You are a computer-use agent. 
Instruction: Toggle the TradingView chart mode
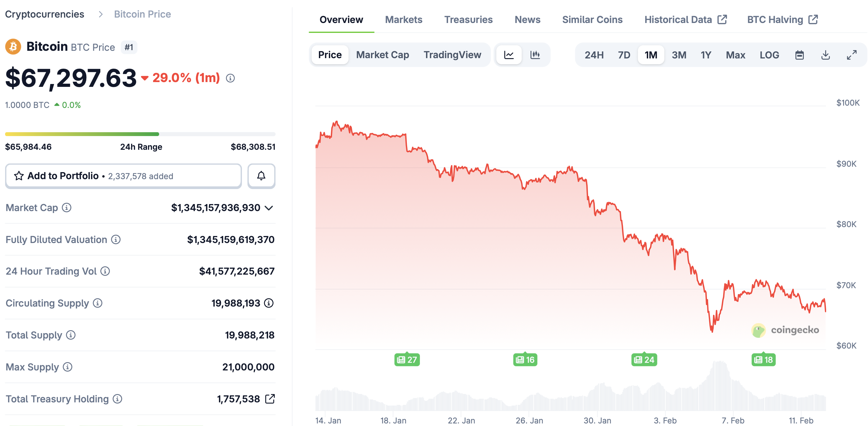point(453,55)
